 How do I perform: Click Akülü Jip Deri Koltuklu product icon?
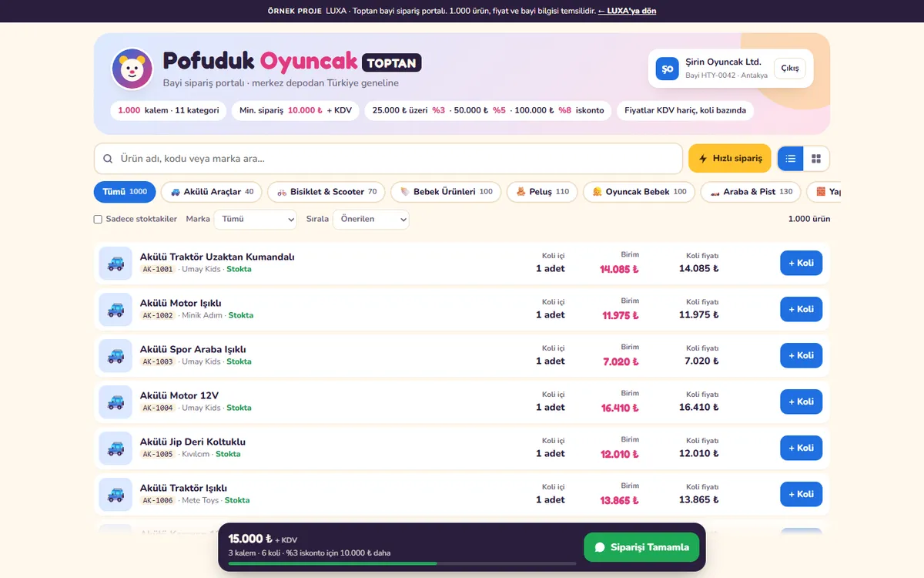click(115, 449)
